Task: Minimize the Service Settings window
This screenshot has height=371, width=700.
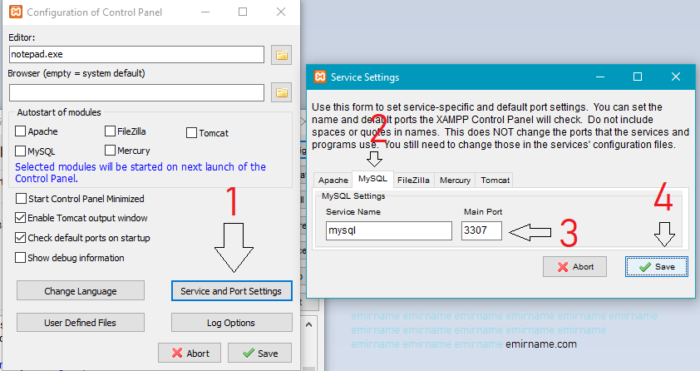Action: [600, 77]
